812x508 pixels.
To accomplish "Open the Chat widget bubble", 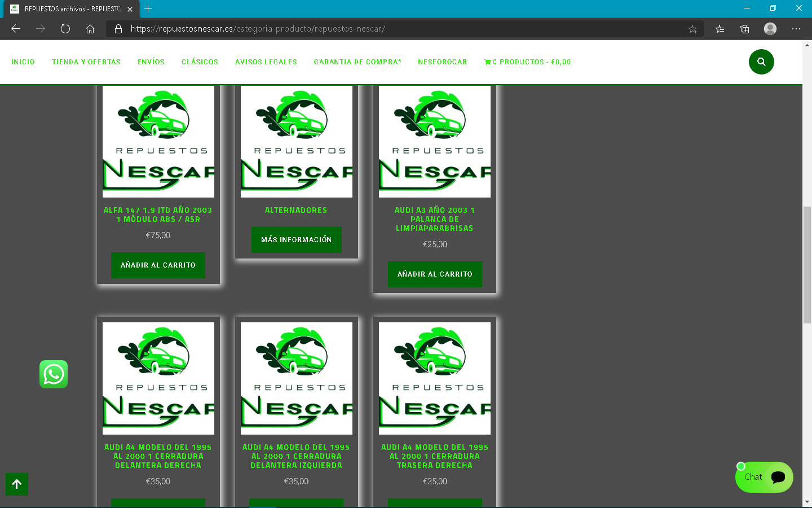I will tap(764, 477).
